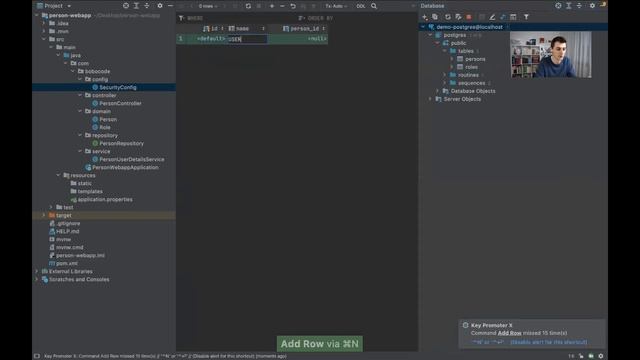The image size is (640, 360).
Task: Expand the routines folder
Action: 445,75
